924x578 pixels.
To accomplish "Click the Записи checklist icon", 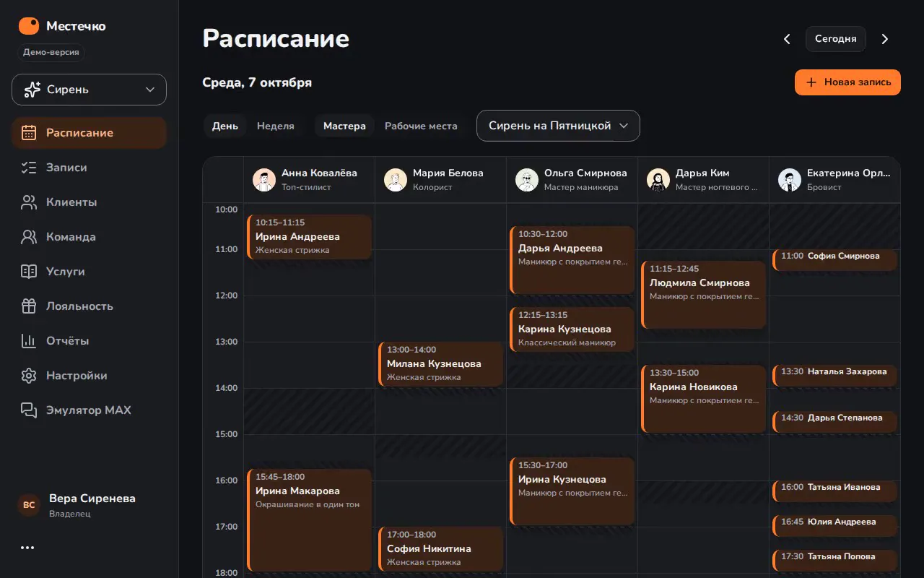I will point(29,168).
